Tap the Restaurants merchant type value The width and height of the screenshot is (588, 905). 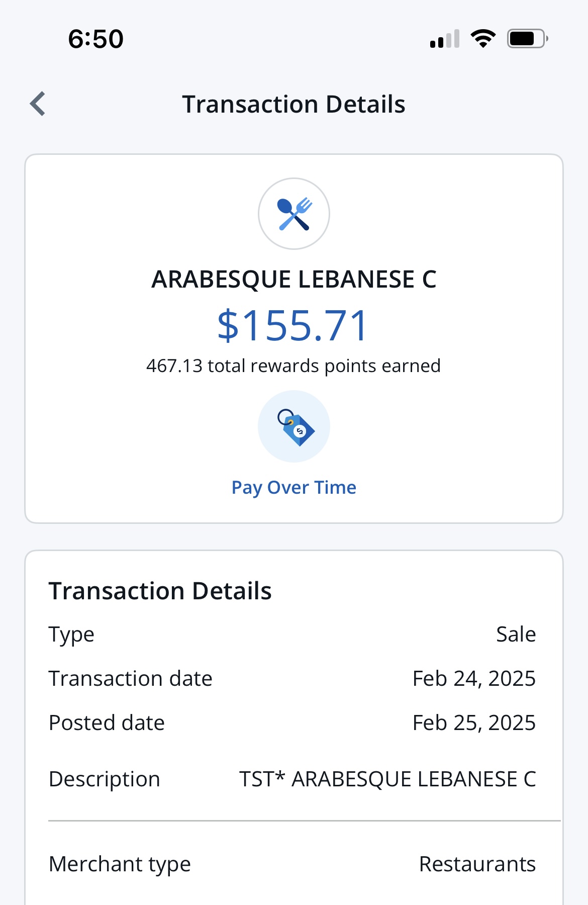coord(477,864)
